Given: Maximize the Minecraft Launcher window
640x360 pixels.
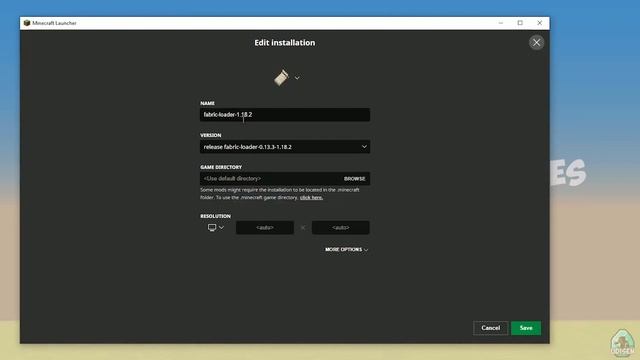Looking at the screenshot, I should point(520,23).
